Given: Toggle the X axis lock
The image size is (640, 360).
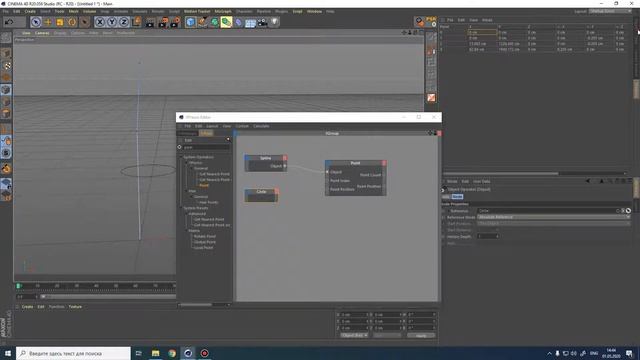Looking at the screenshot, I should click(99, 22).
